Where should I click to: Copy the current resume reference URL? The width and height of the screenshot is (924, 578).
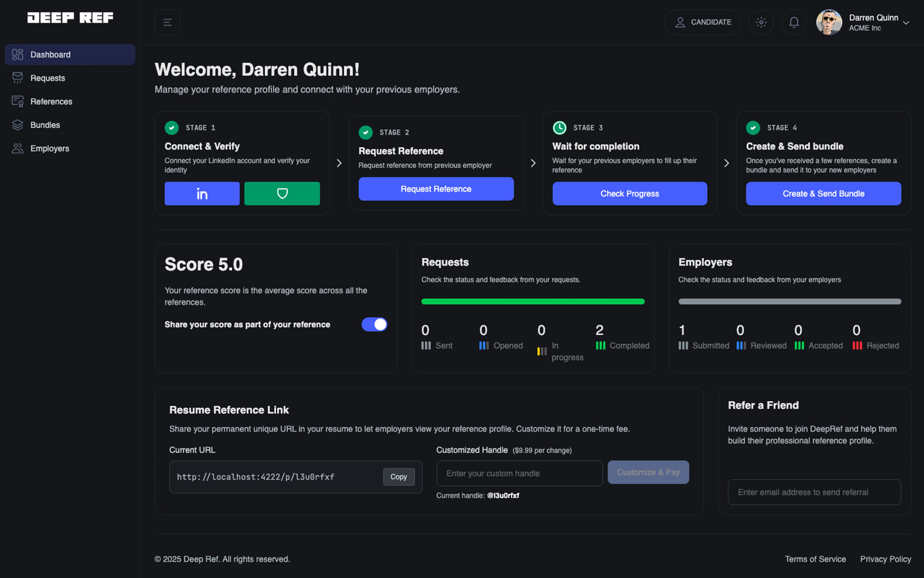tap(398, 477)
